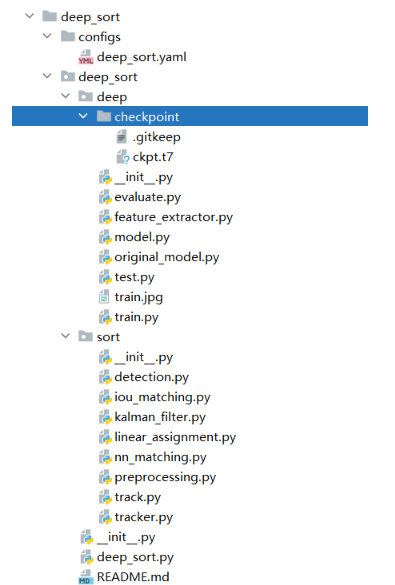Image resolution: width=395 pixels, height=585 pixels.
Task: Click the Python icon of test.py
Action: point(105,277)
